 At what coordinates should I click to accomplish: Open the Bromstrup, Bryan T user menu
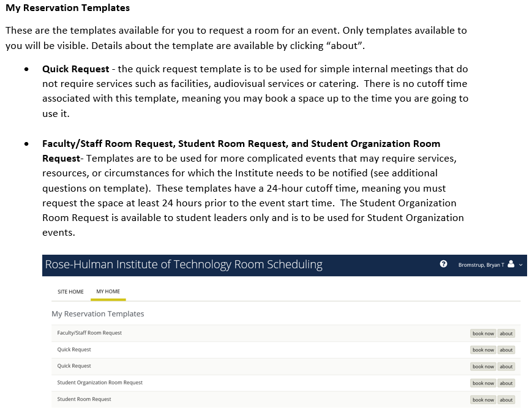481,265
